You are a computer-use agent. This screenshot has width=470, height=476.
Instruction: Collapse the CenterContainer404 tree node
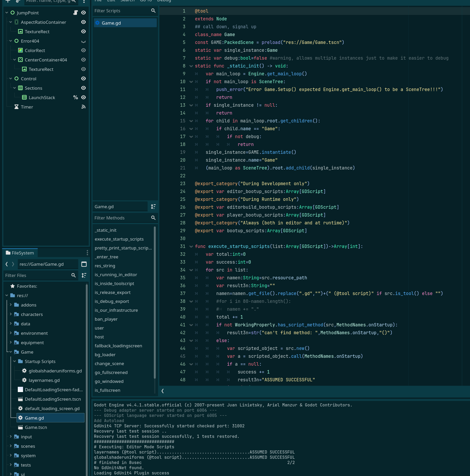pyautogui.click(x=15, y=60)
